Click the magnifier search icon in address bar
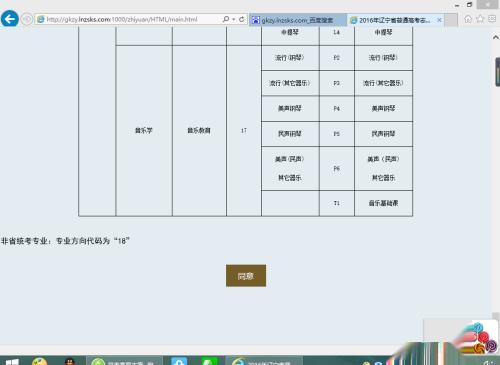This screenshot has width=500, height=365. point(226,19)
